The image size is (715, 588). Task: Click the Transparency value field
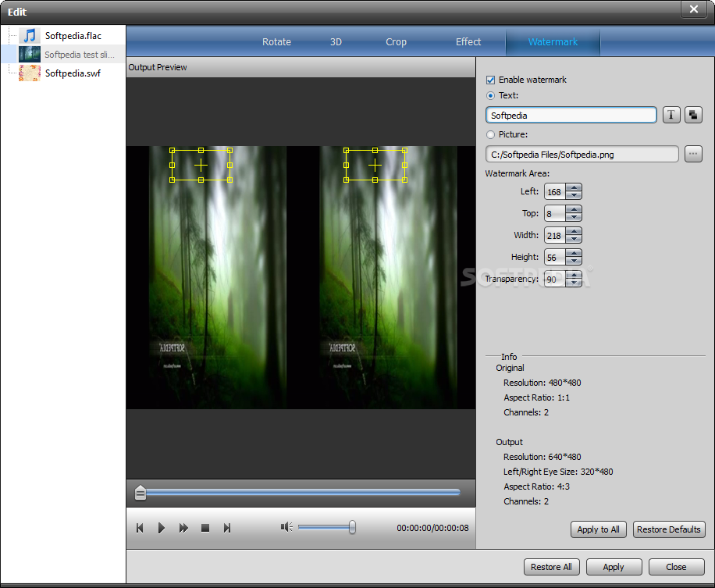pyautogui.click(x=555, y=280)
